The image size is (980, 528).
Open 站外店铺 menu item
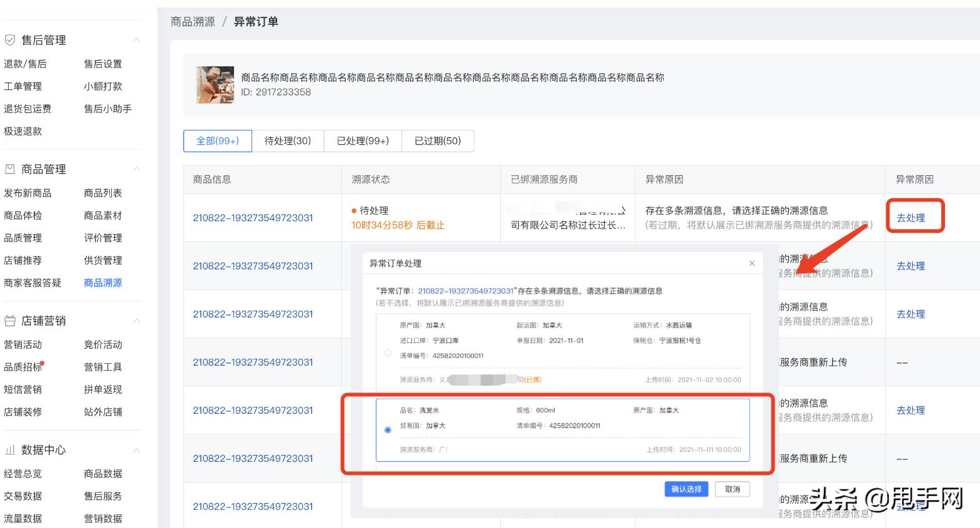(x=103, y=412)
